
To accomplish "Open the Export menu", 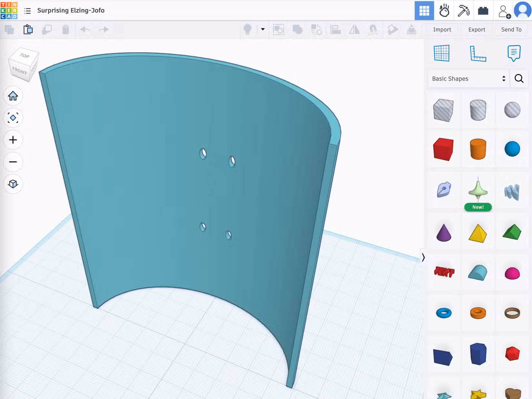I will pos(476,29).
